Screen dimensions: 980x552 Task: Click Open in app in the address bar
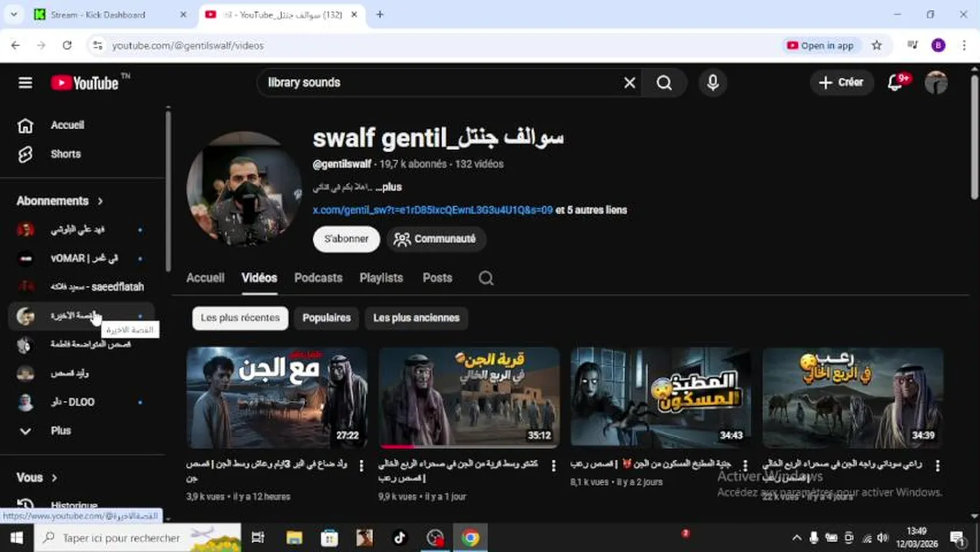(x=820, y=45)
